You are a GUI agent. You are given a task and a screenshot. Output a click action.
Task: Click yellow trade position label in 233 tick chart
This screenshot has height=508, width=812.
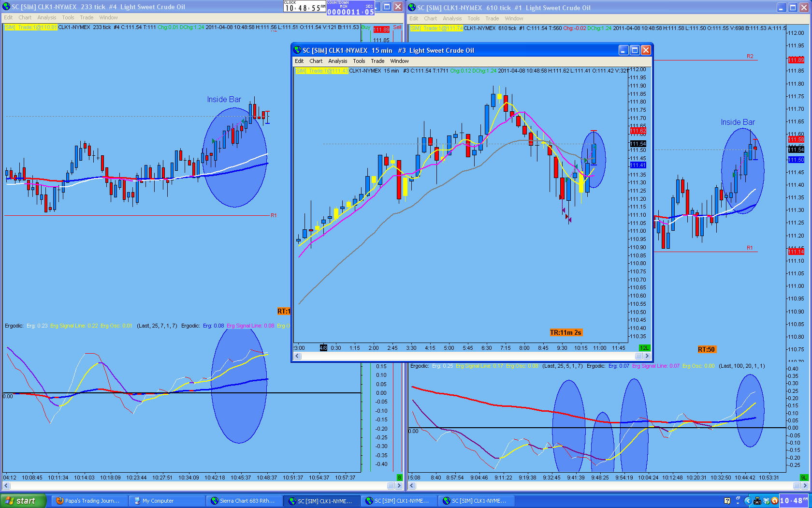31,27
